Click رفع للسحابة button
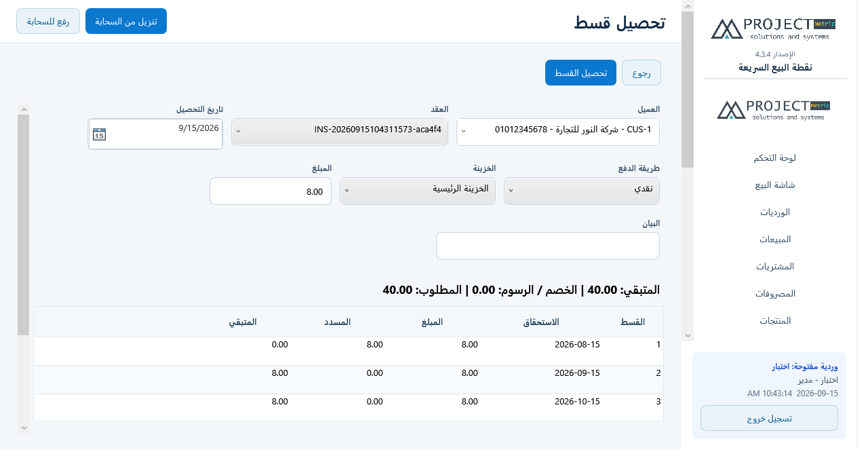Image resolution: width=868 pixels, height=475 pixels. click(x=48, y=21)
